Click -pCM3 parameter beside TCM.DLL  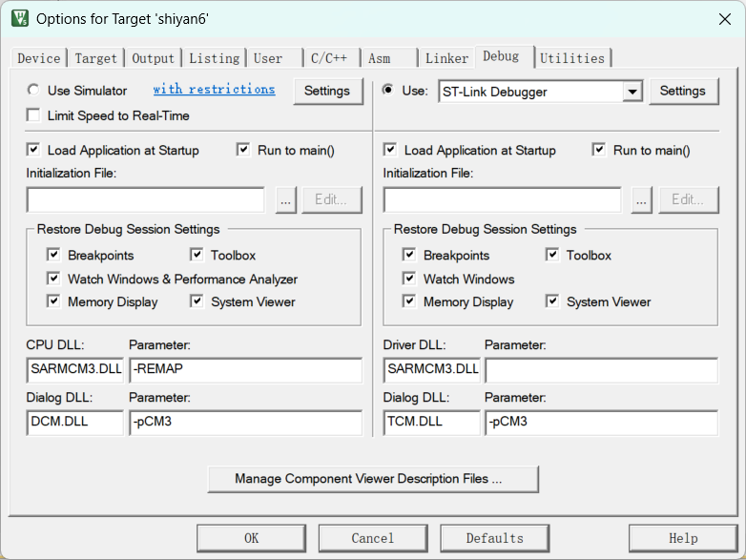tap(601, 423)
